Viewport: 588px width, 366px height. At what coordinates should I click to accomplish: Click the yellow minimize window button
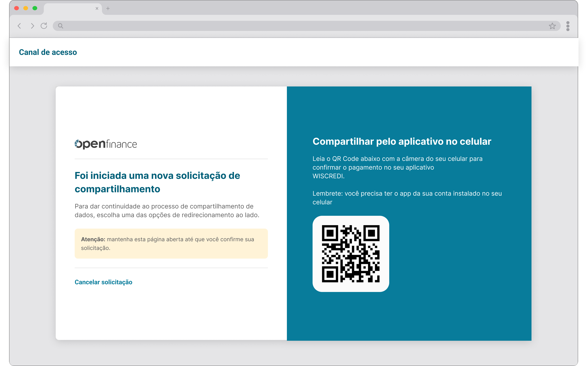tap(26, 8)
